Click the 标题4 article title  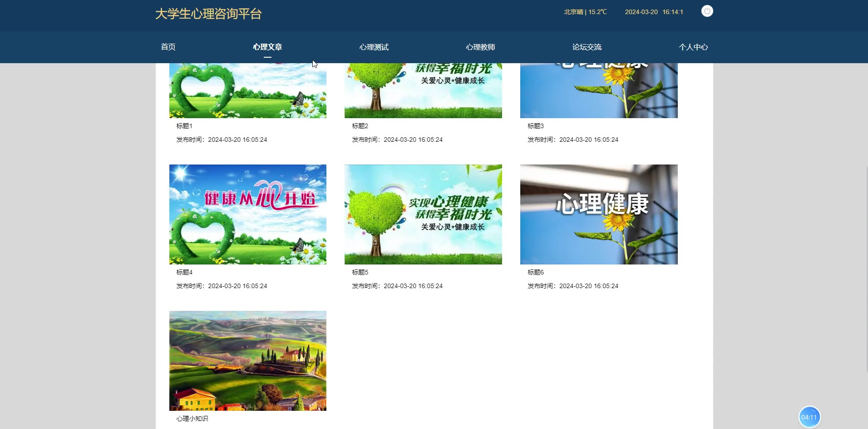tap(184, 272)
